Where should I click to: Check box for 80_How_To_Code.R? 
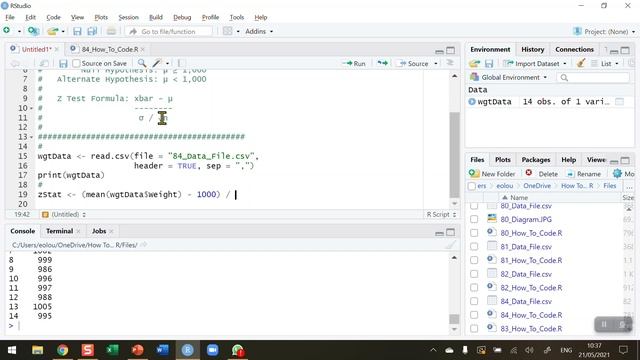pyautogui.click(x=474, y=233)
